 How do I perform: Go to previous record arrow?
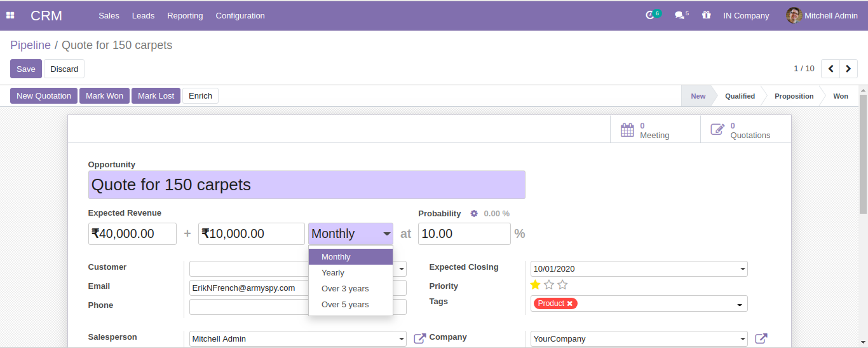coord(831,69)
